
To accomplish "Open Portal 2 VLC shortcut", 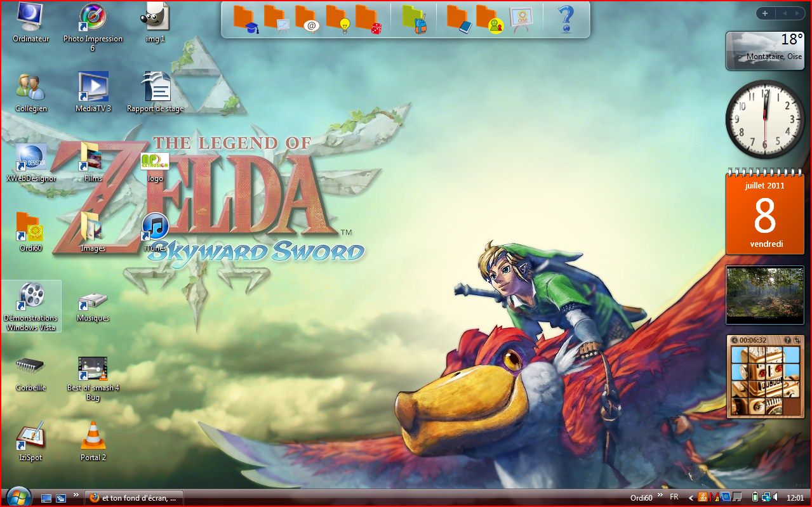I will [93, 440].
